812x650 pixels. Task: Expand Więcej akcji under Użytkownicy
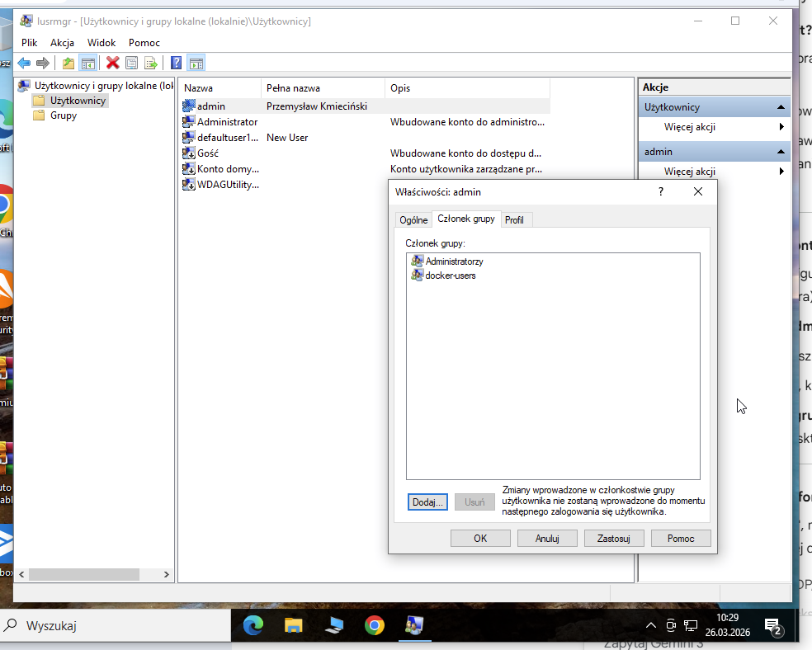click(x=689, y=127)
